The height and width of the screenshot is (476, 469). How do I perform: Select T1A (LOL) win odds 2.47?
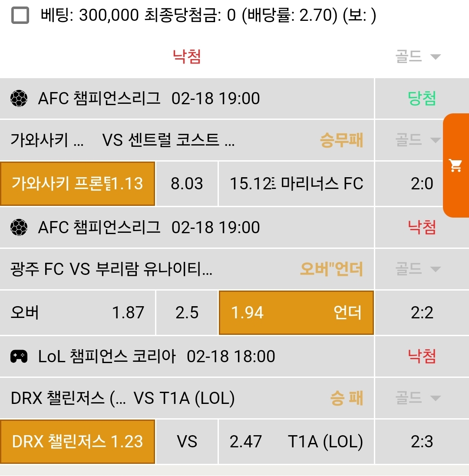point(296,442)
